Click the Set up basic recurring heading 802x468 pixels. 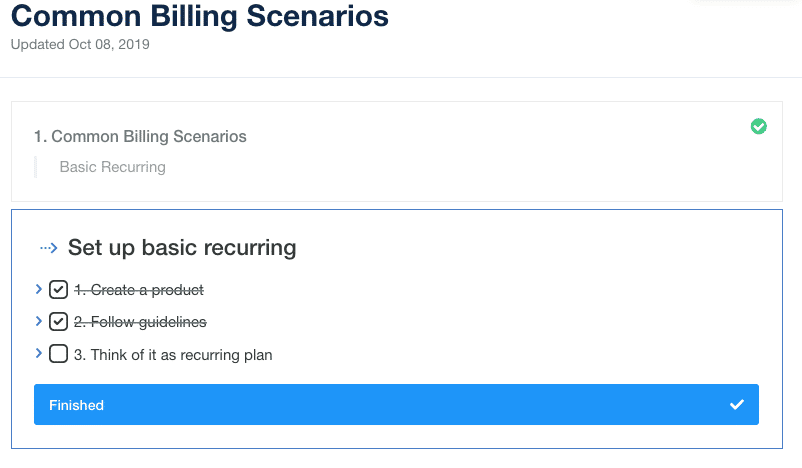pos(182,248)
